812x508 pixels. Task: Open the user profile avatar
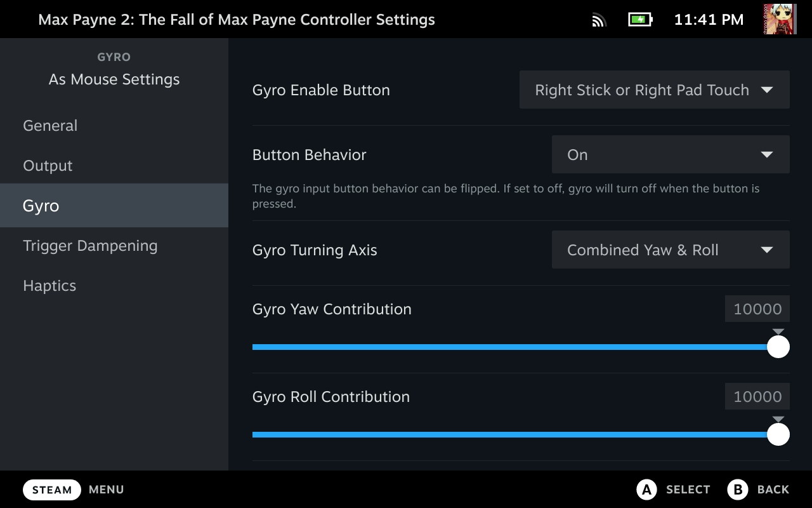pos(780,19)
